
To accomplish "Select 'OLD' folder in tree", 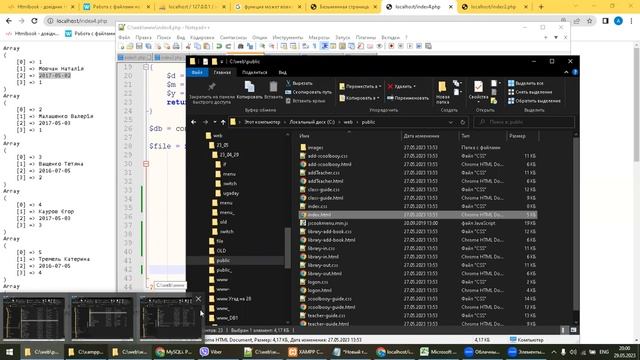I will click(221, 251).
